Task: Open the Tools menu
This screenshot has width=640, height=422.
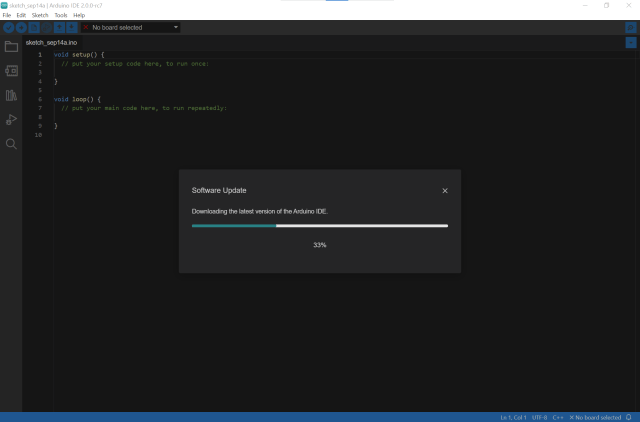Action: pos(61,15)
